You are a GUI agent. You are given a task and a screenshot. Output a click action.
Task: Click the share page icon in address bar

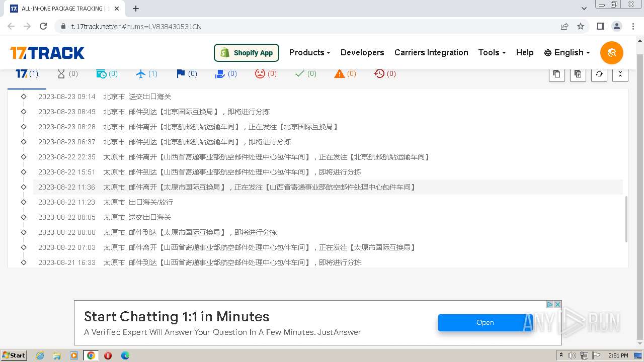(565, 26)
